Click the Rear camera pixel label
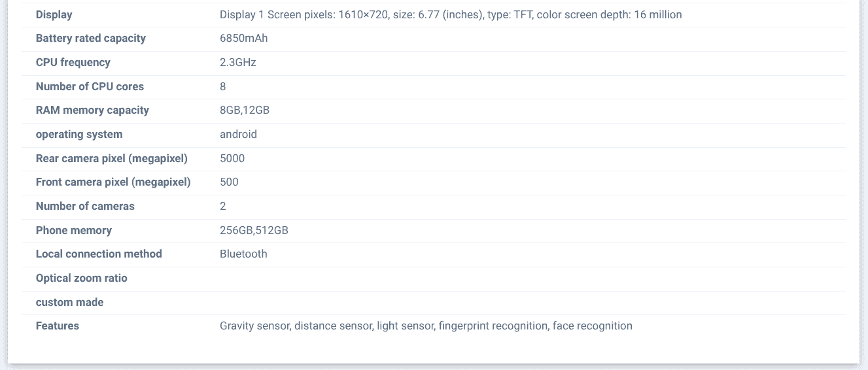 (111, 158)
